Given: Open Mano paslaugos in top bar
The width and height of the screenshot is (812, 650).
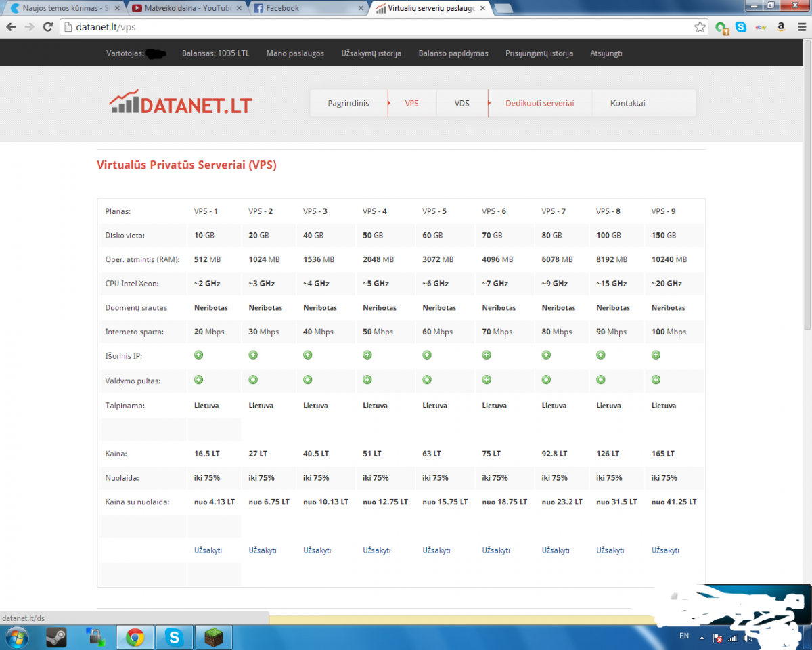Looking at the screenshot, I should pyautogui.click(x=295, y=53).
